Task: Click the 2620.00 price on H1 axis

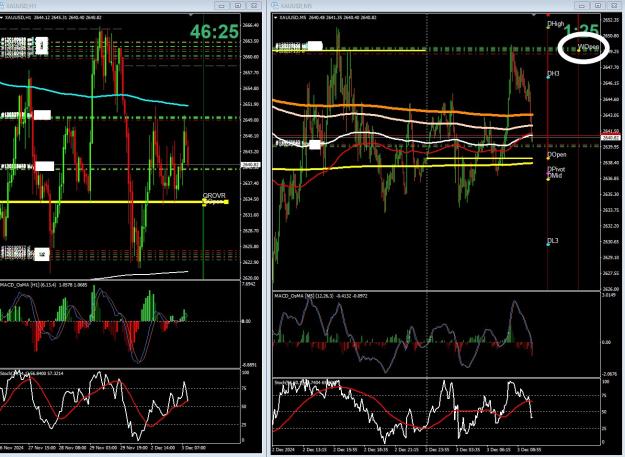Action: click(251, 278)
